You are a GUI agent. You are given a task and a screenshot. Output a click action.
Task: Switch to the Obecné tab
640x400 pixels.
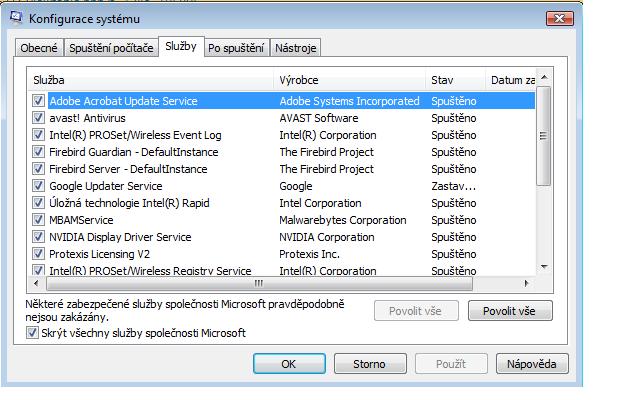click(39, 48)
